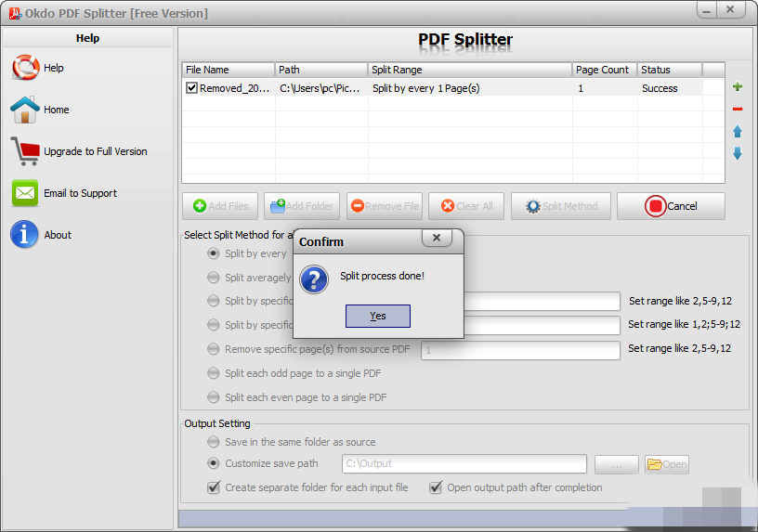
Task: Close the Confirm dialog with X
Action: click(x=437, y=238)
